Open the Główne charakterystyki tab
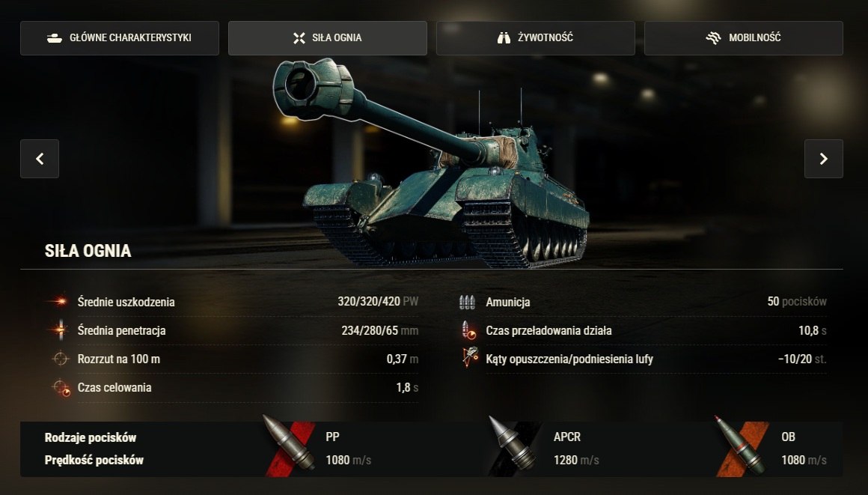The height and width of the screenshot is (495, 868). coord(120,37)
